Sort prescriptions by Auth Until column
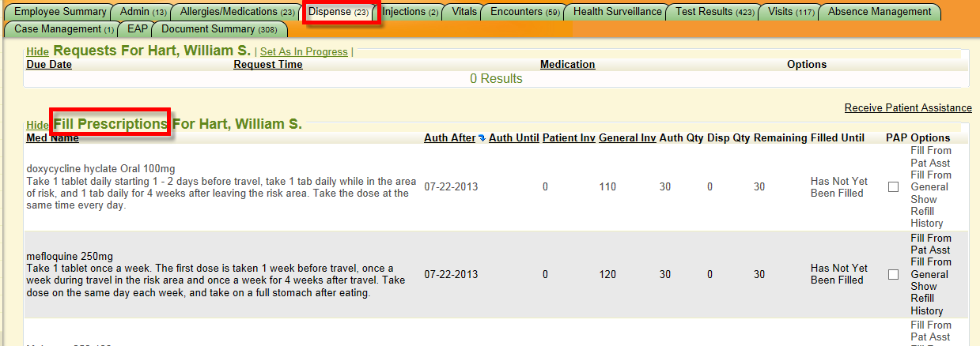 pyautogui.click(x=513, y=138)
